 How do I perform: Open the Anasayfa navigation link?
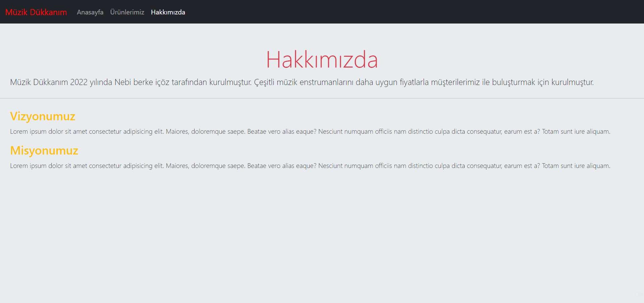(x=90, y=12)
